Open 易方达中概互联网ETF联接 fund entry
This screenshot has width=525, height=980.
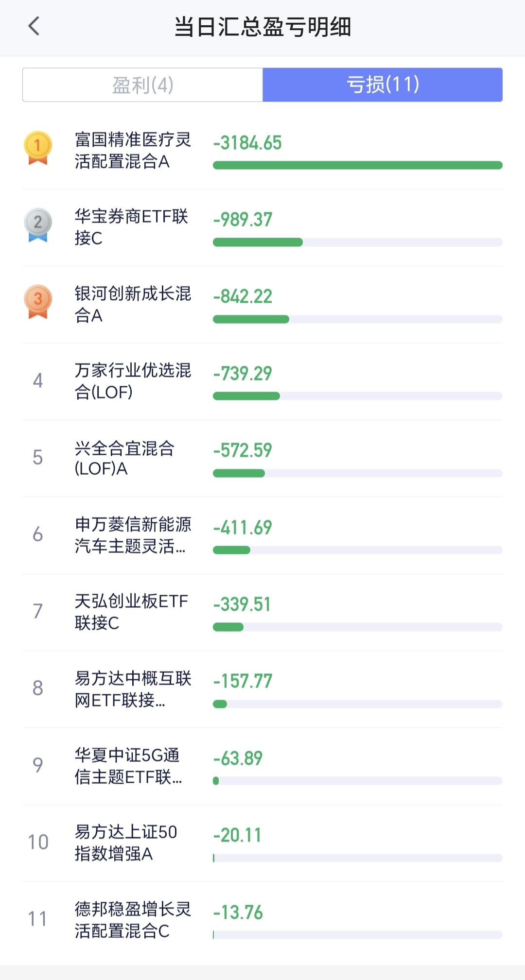point(262,689)
